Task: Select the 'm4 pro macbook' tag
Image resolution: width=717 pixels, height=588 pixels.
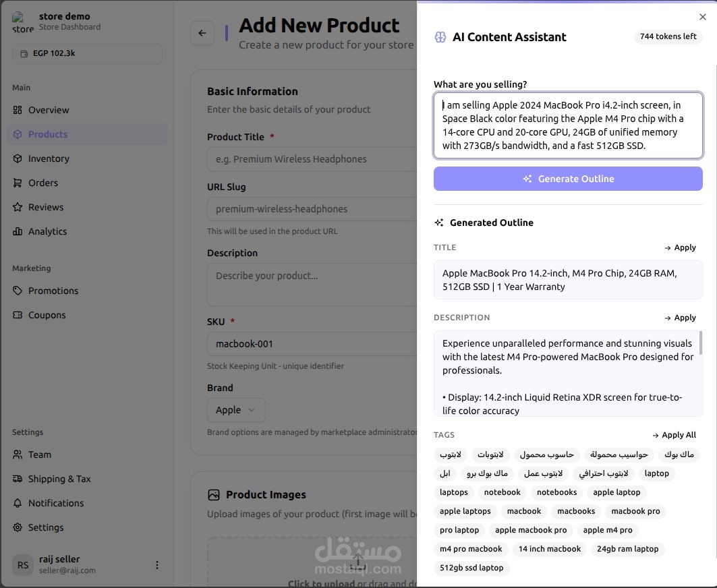Action: [471, 549]
